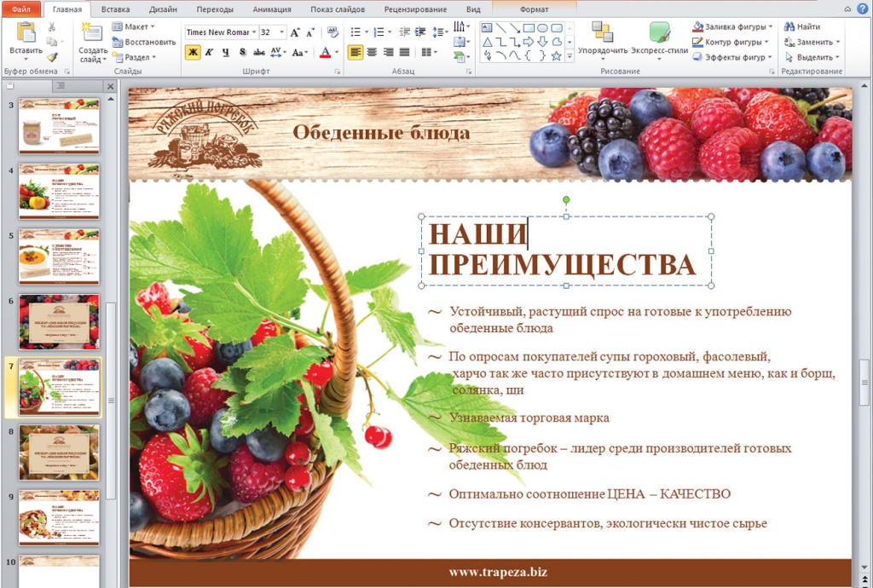Click the Increase Indent icon
Viewport: 873px width, 588px height.
420,32
